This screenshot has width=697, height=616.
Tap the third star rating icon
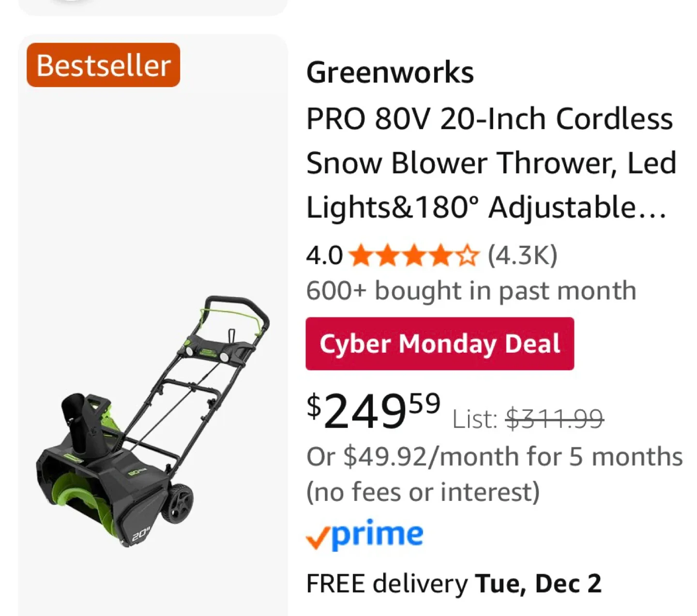click(414, 255)
